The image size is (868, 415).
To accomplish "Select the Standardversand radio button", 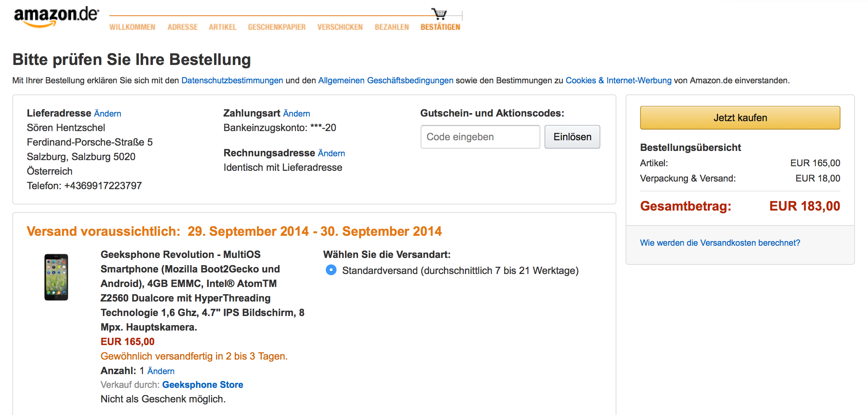I will click(331, 270).
